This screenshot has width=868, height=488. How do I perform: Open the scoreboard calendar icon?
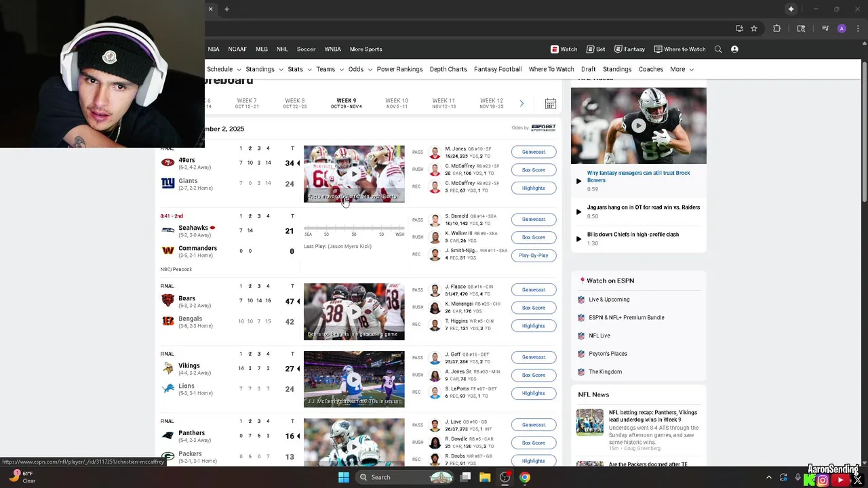(x=551, y=104)
